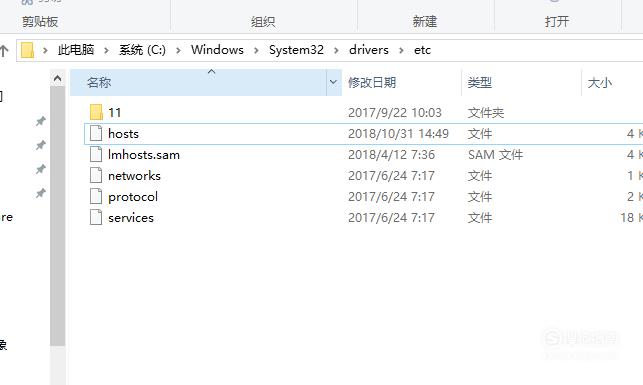The width and height of the screenshot is (643, 385).
Task: Click the fourth pin icon in sidebar
Action: coord(40,193)
